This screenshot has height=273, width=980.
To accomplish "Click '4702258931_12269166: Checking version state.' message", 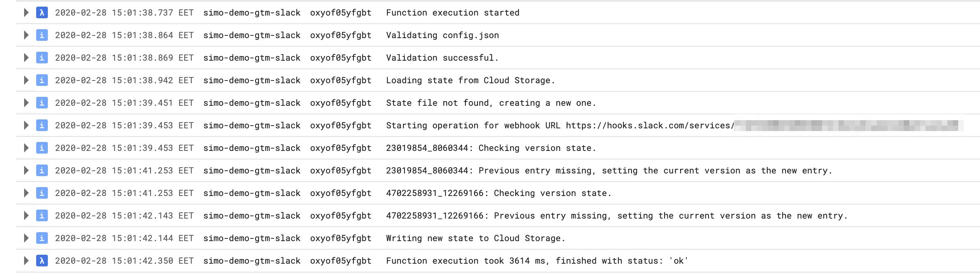I will pyautogui.click(x=499, y=193).
